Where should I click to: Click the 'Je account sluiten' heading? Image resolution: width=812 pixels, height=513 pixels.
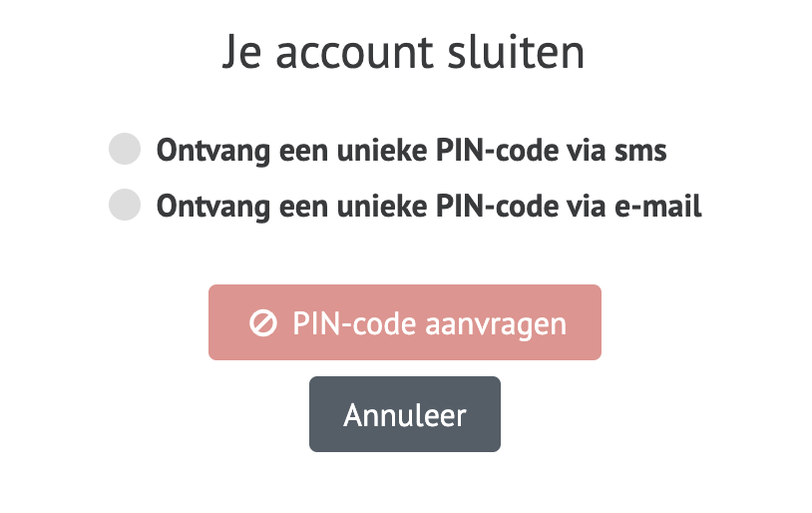tap(403, 52)
